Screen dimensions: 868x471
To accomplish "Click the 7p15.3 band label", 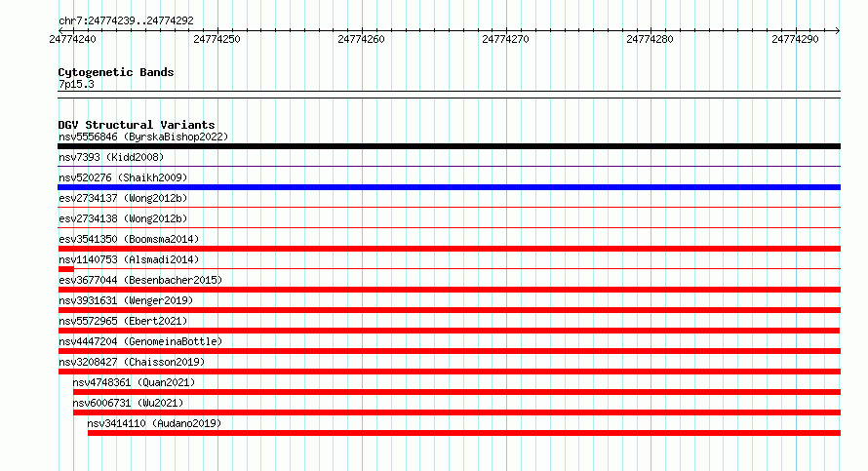I will 76,84.
